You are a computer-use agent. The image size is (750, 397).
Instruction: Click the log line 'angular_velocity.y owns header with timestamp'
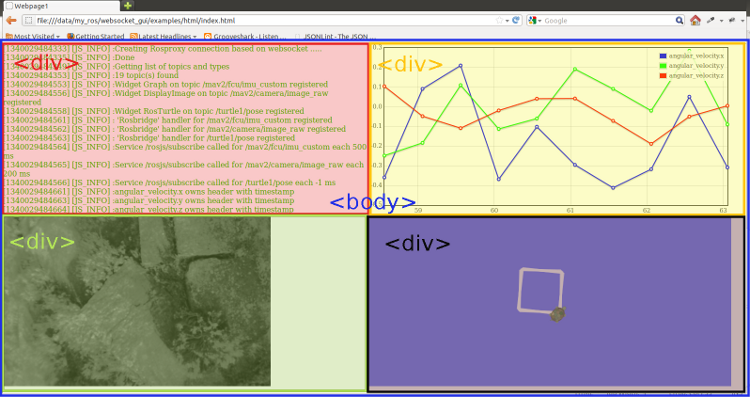click(149, 200)
